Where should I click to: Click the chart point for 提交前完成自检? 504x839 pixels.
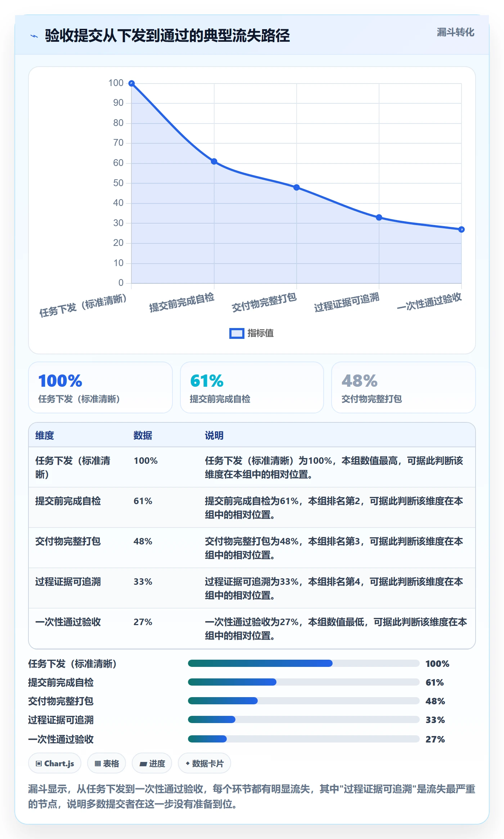[214, 161]
